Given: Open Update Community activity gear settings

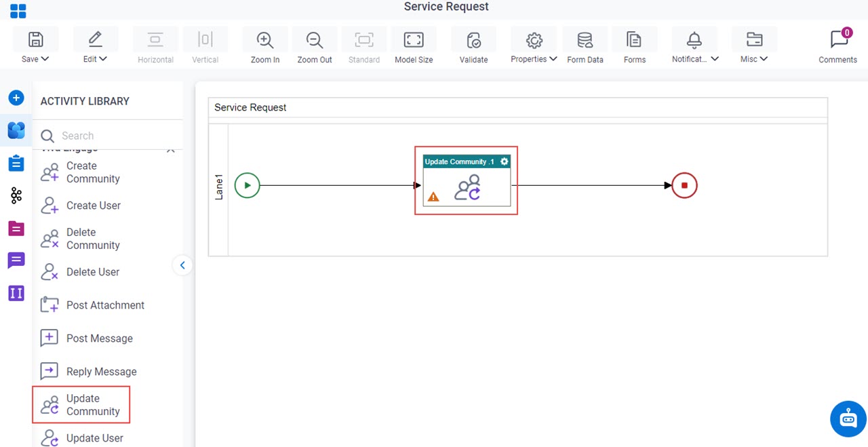Looking at the screenshot, I should [x=504, y=161].
